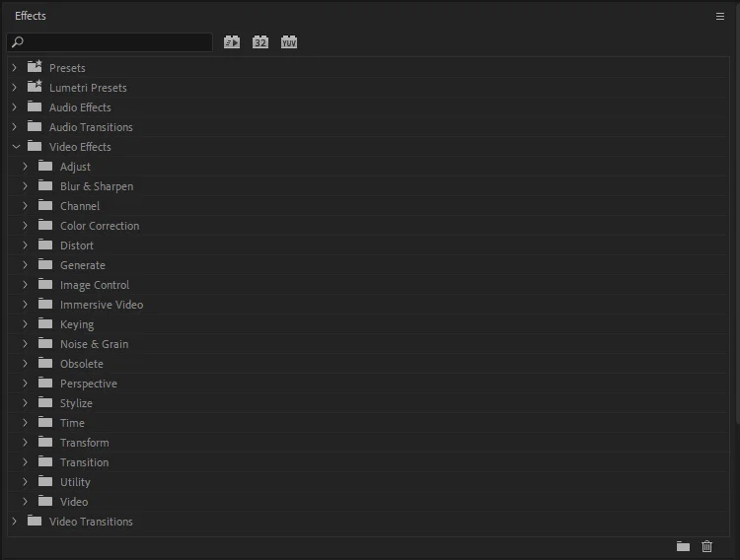740x560 pixels.
Task: Click the Adjust folder icon
Action: [x=45, y=166]
